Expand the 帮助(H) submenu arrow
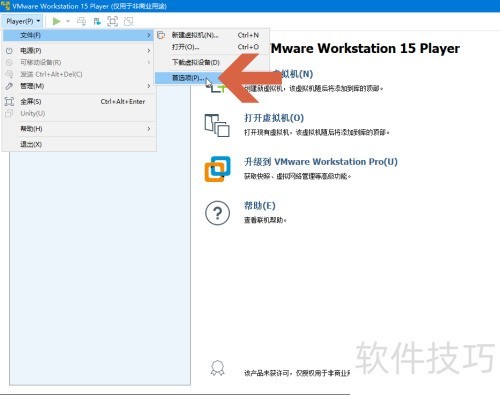This screenshot has height=395, width=500. 149,129
